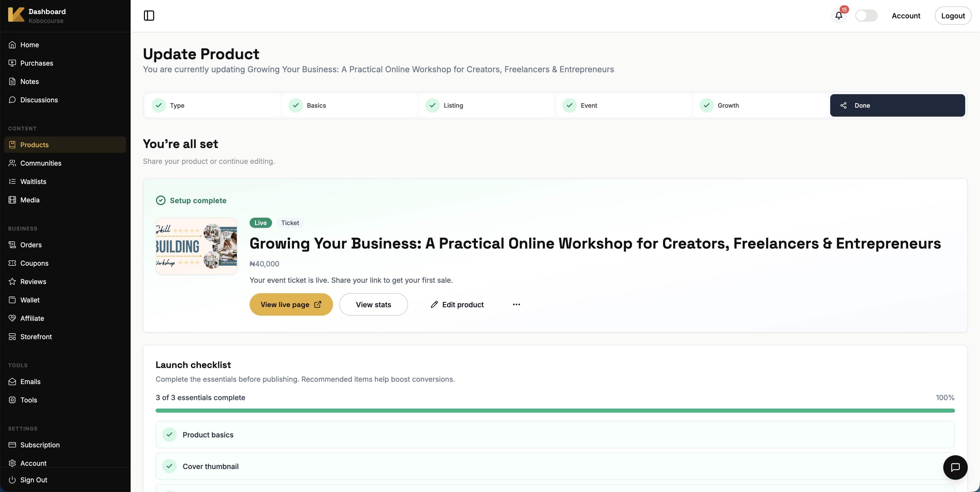Viewport: 980px width, 492px height.
Task: Click the Logout button
Action: coord(953,16)
